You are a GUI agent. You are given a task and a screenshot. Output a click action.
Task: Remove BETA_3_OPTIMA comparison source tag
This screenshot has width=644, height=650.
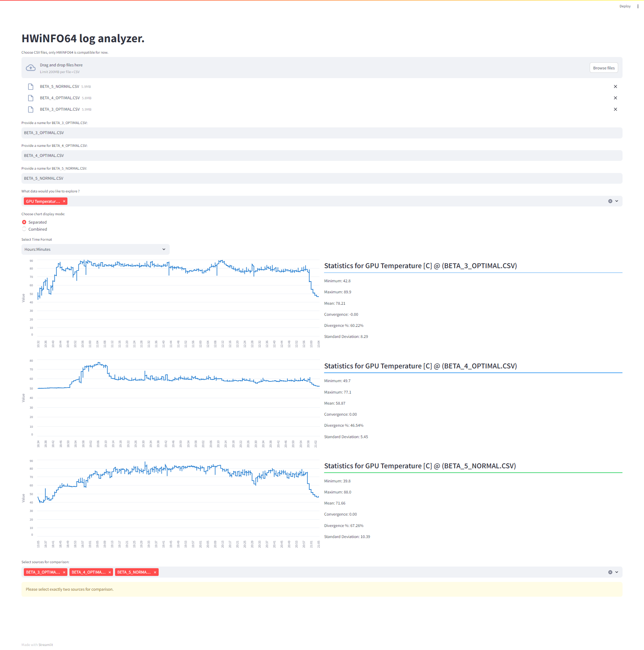point(64,572)
